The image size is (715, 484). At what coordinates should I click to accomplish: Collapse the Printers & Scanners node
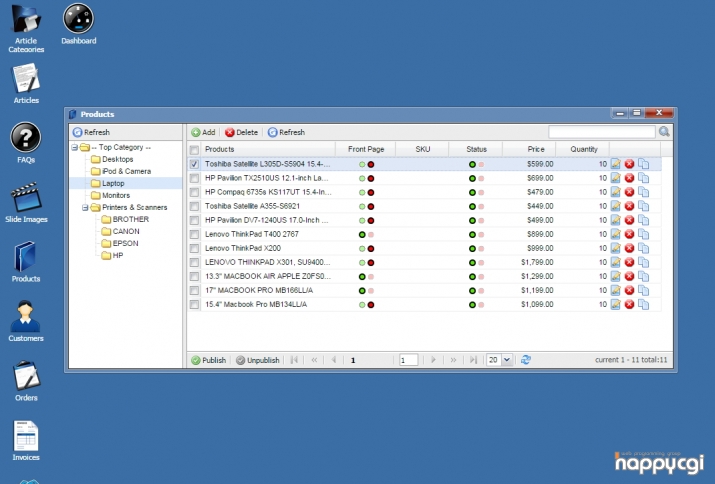[85, 208]
